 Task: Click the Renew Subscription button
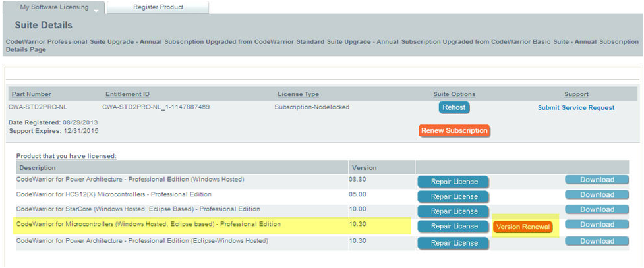(454, 131)
